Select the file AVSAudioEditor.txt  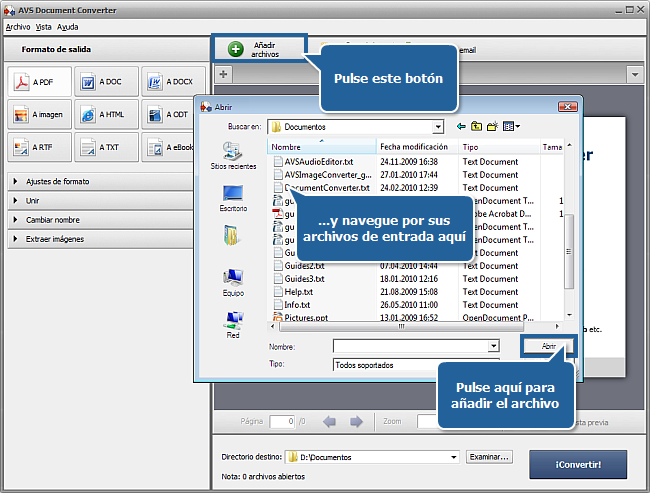pyautogui.click(x=318, y=162)
